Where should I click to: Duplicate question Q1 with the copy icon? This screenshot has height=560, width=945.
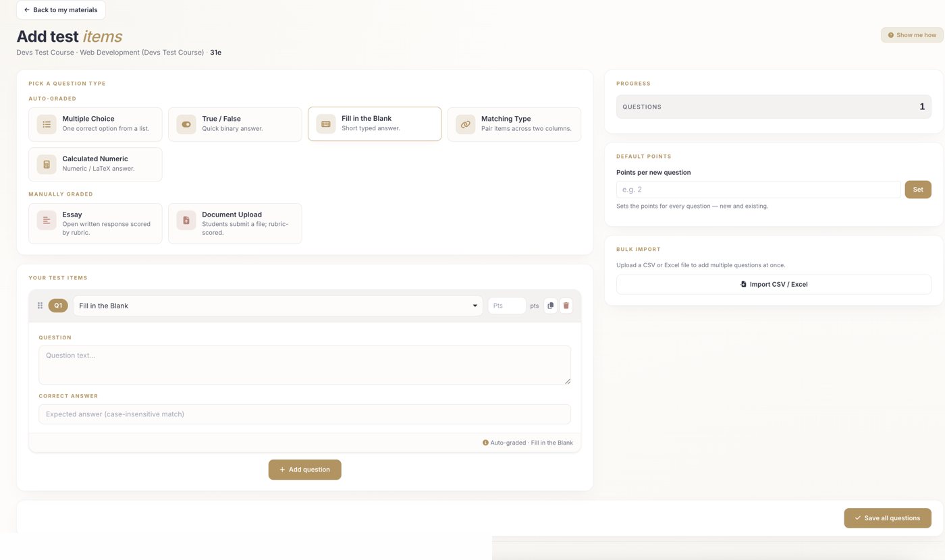550,306
